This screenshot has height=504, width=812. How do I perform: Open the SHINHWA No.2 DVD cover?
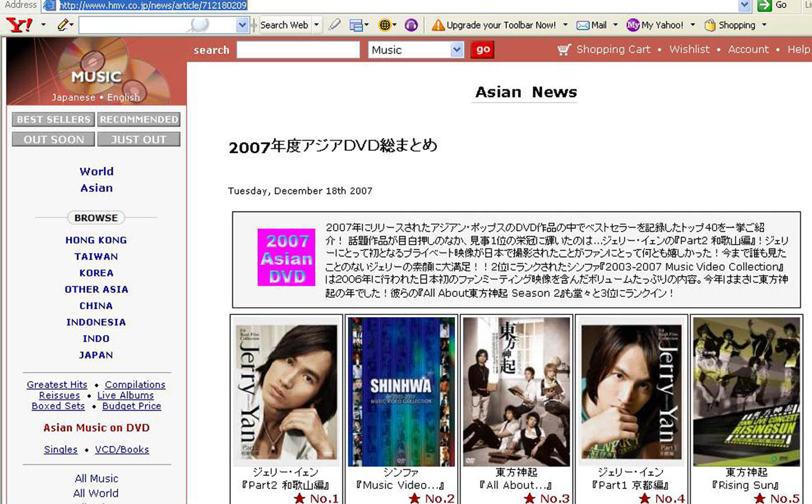pos(401,391)
